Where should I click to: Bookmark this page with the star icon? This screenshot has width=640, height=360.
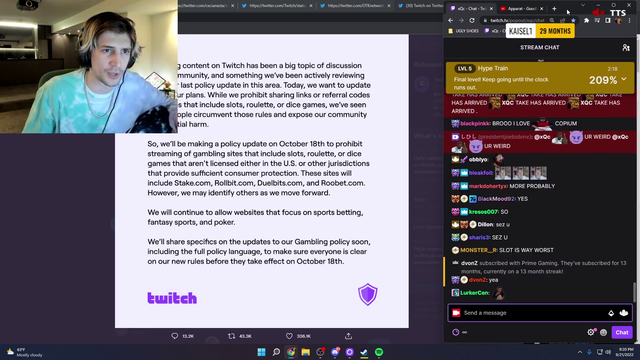pyautogui.click(x=573, y=20)
